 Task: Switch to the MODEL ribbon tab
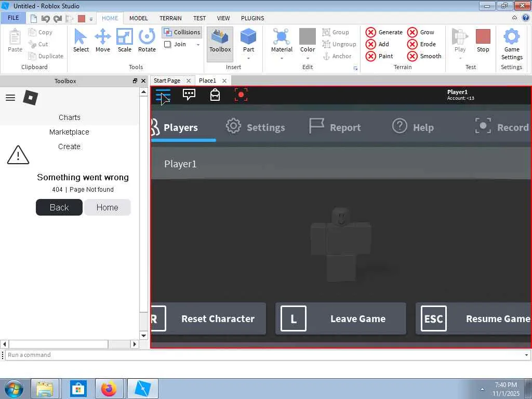pyautogui.click(x=138, y=18)
